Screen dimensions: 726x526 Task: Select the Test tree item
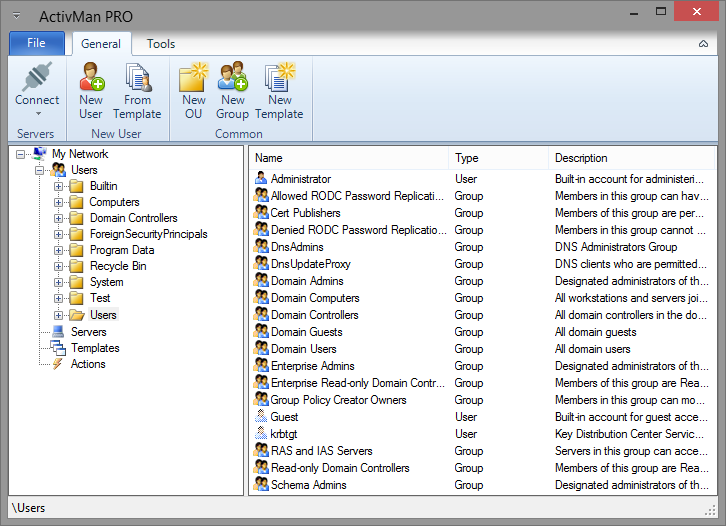(100, 298)
